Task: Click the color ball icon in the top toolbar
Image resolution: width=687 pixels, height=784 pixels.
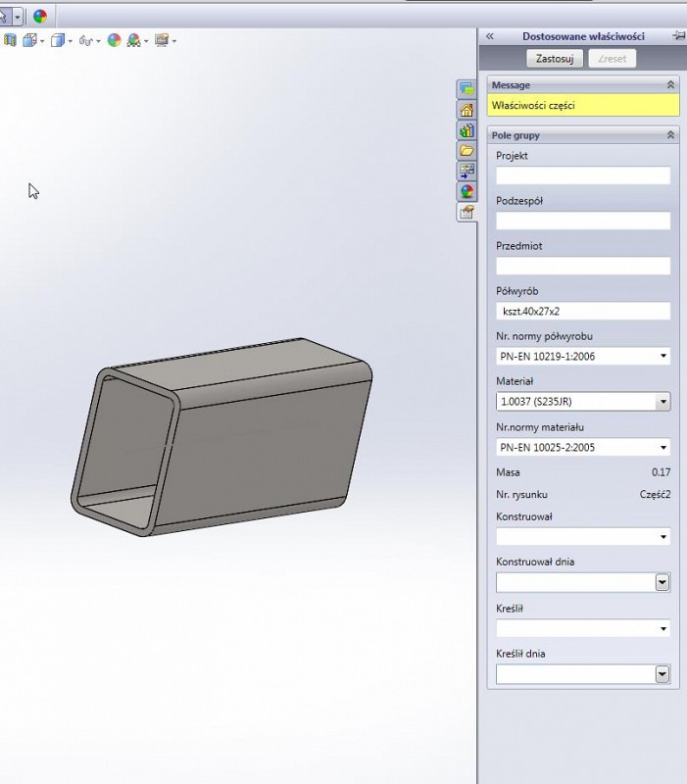Action: tap(40, 16)
